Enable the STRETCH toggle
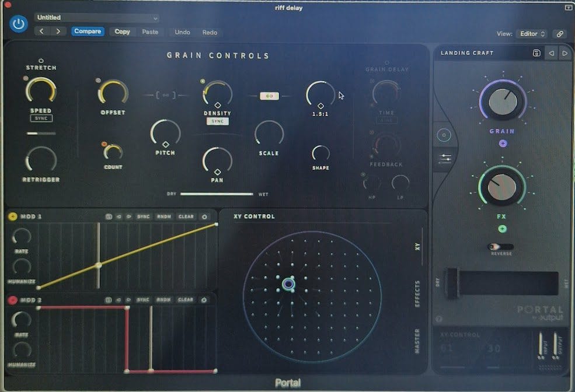The height and width of the screenshot is (392, 575). pyautogui.click(x=41, y=60)
